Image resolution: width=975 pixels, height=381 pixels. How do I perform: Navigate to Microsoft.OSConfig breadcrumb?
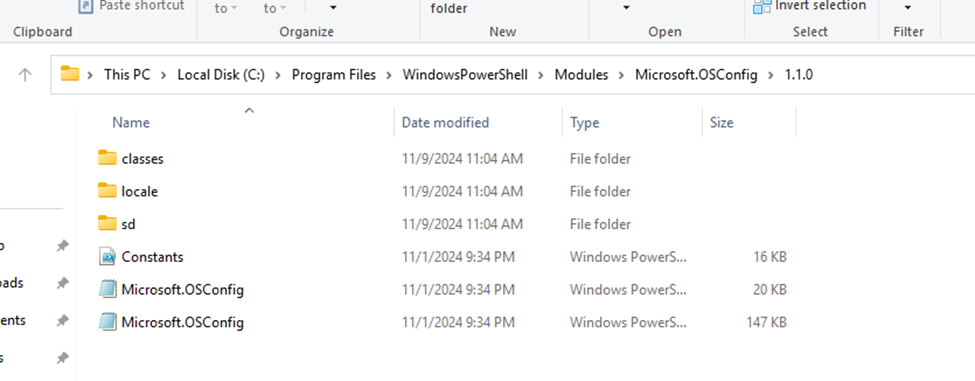(x=696, y=75)
